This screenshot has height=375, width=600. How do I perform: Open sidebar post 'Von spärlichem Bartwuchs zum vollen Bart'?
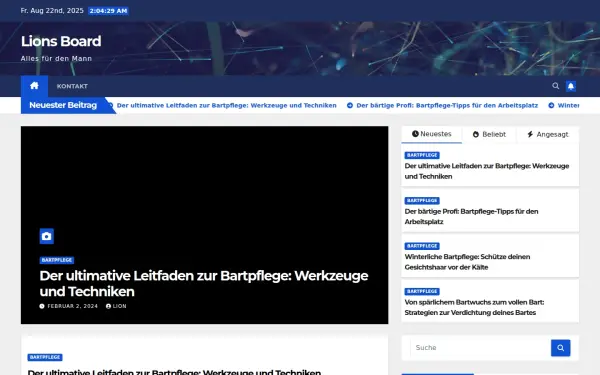pyautogui.click(x=474, y=307)
